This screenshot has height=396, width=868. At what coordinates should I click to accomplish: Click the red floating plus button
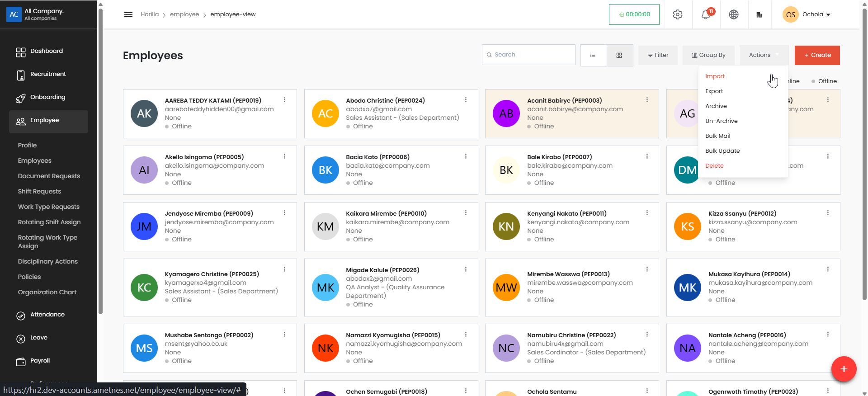[844, 369]
